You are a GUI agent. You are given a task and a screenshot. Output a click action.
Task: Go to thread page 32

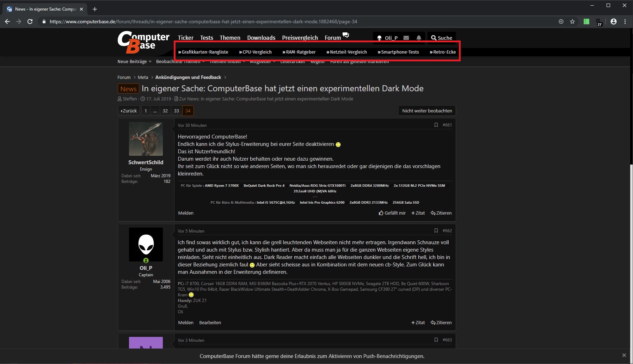pyautogui.click(x=165, y=111)
